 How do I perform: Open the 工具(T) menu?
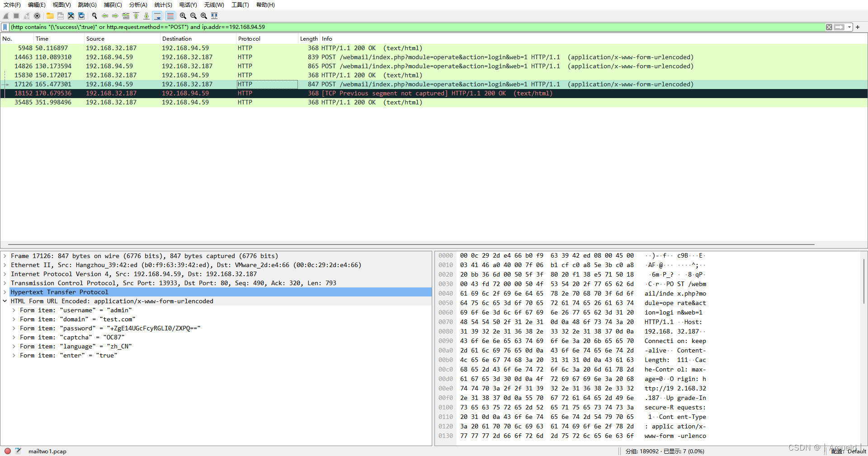(x=240, y=5)
